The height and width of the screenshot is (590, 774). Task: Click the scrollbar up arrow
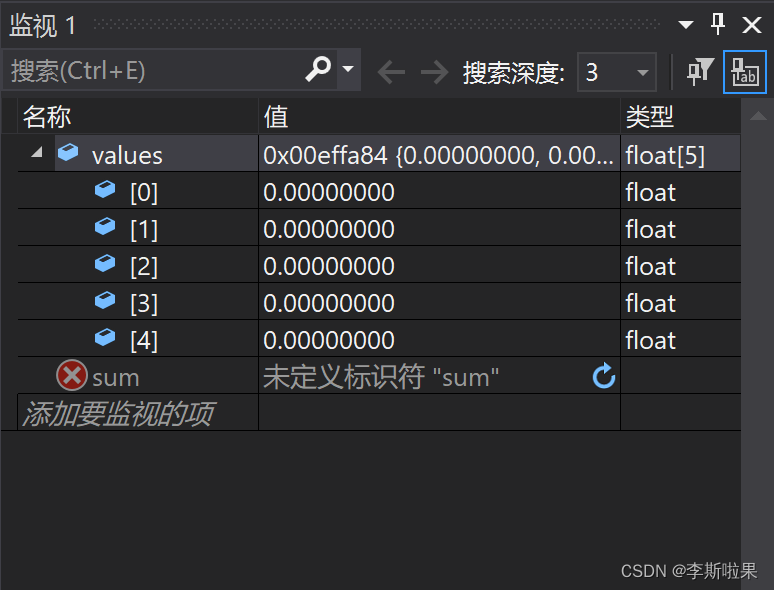[758, 117]
